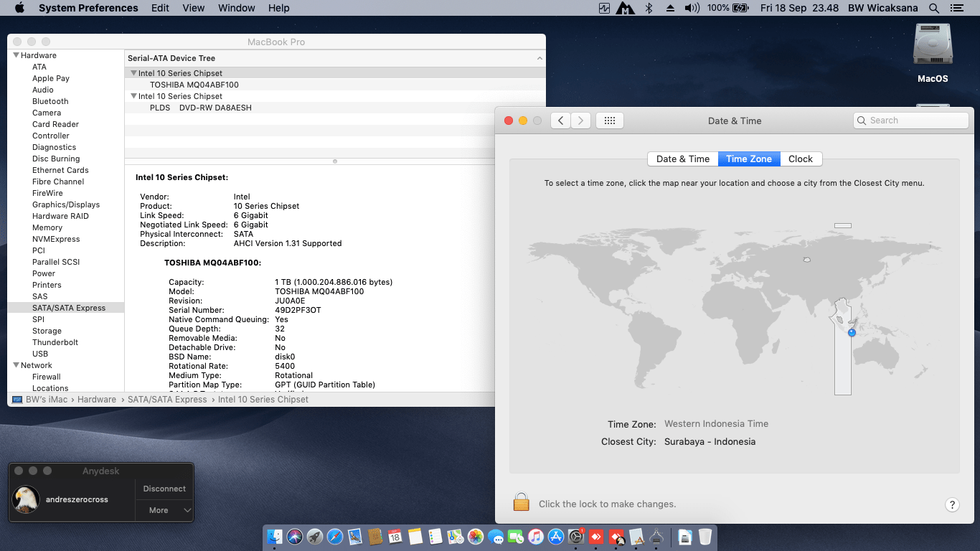Open Messages speech bubble icon in Dock
The width and height of the screenshot is (980, 551).
click(x=496, y=536)
